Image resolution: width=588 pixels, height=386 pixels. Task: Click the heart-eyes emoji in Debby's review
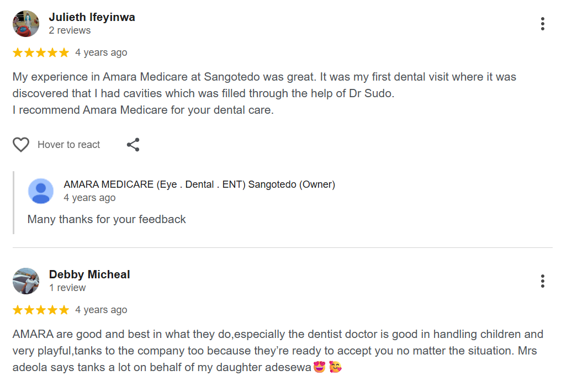(319, 367)
